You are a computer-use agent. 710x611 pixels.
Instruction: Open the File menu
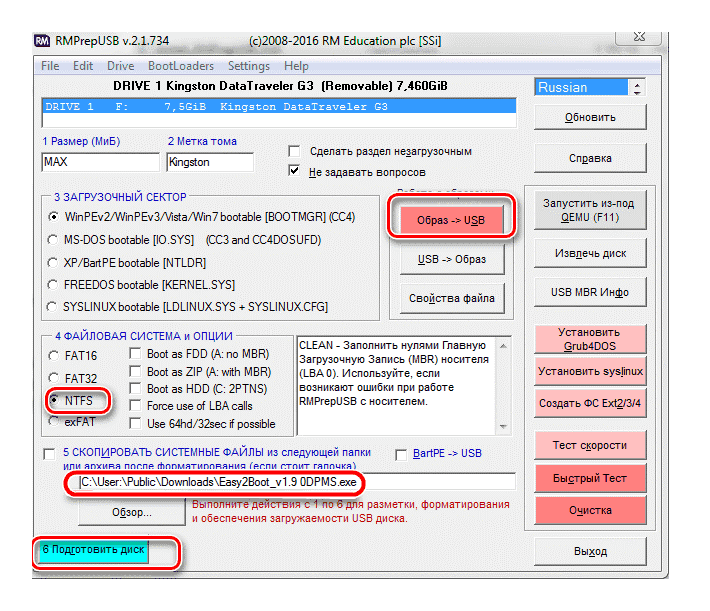click(x=50, y=66)
